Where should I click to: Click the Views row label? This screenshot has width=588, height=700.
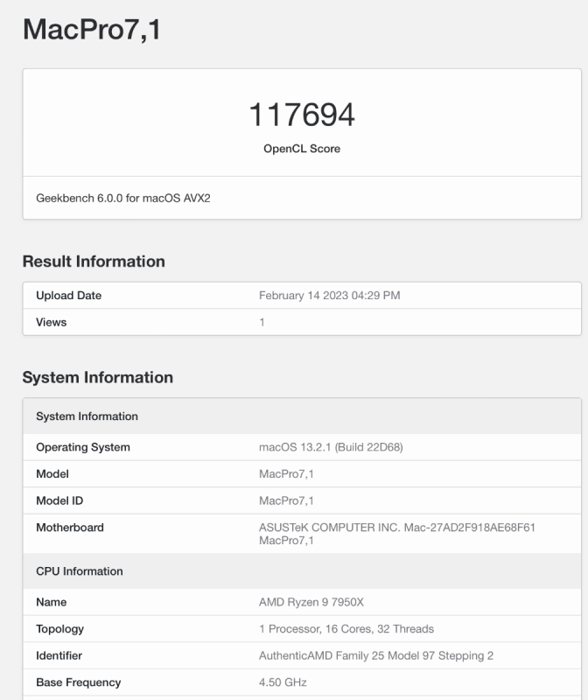tap(52, 322)
